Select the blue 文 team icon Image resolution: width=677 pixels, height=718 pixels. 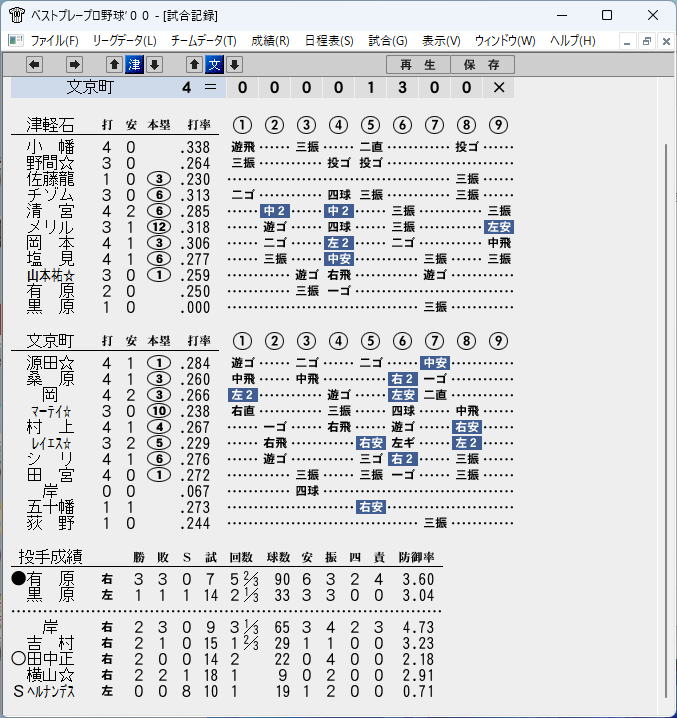coord(214,65)
